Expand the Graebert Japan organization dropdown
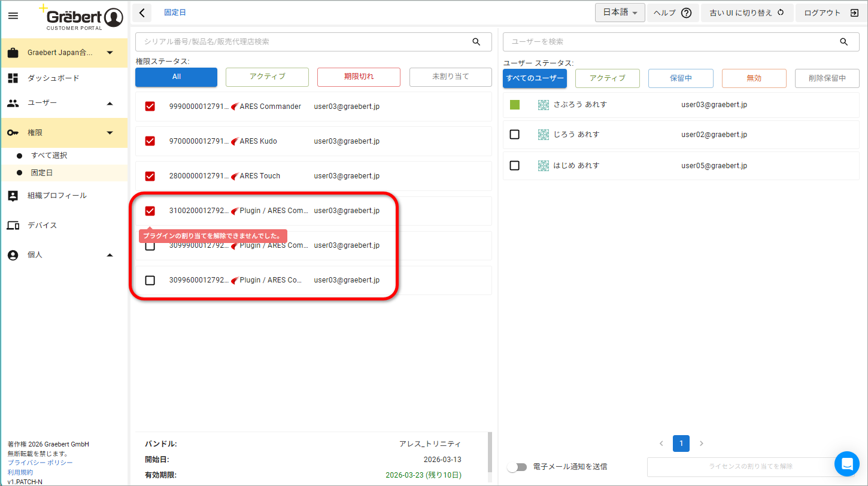 (x=110, y=53)
